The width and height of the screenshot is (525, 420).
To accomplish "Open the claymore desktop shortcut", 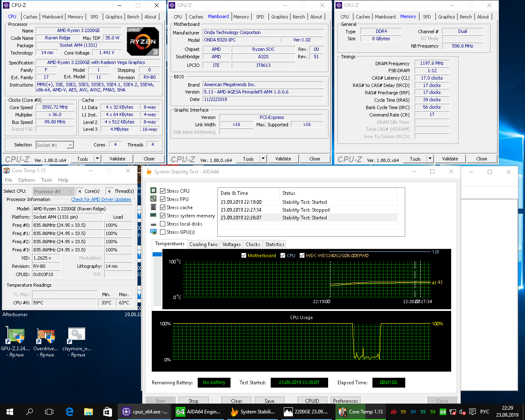I will click(77, 342).
